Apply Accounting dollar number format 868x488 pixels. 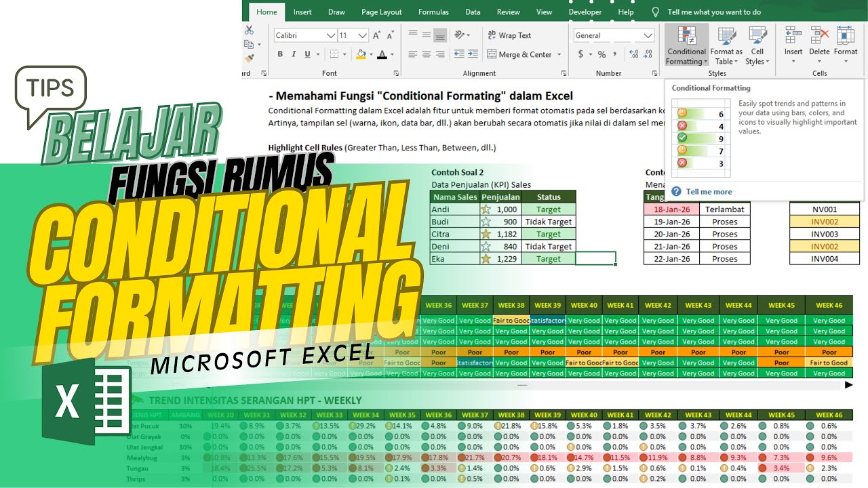tap(581, 54)
